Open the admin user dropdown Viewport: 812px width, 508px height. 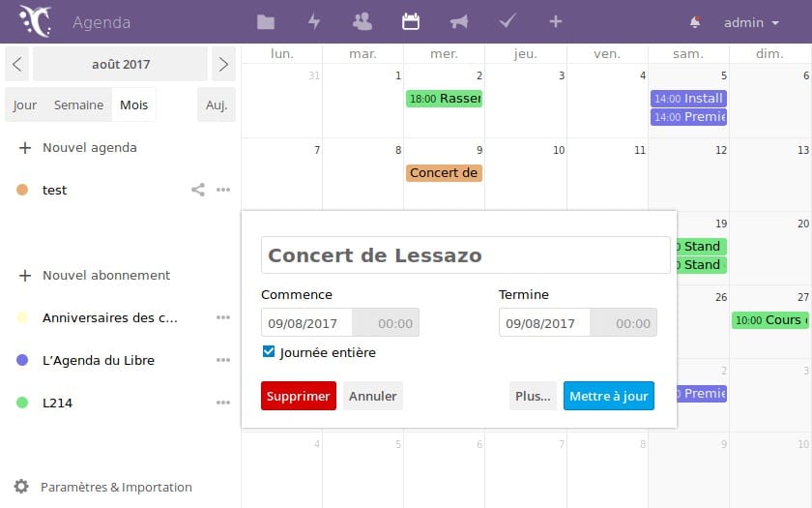tap(751, 22)
